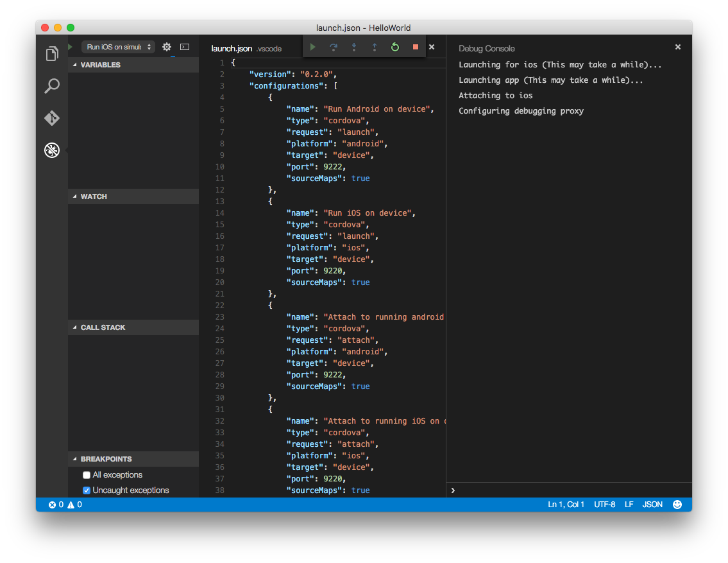Click "Run iOS on device" name value
Viewport: 728px width, 563px height.
(369, 213)
